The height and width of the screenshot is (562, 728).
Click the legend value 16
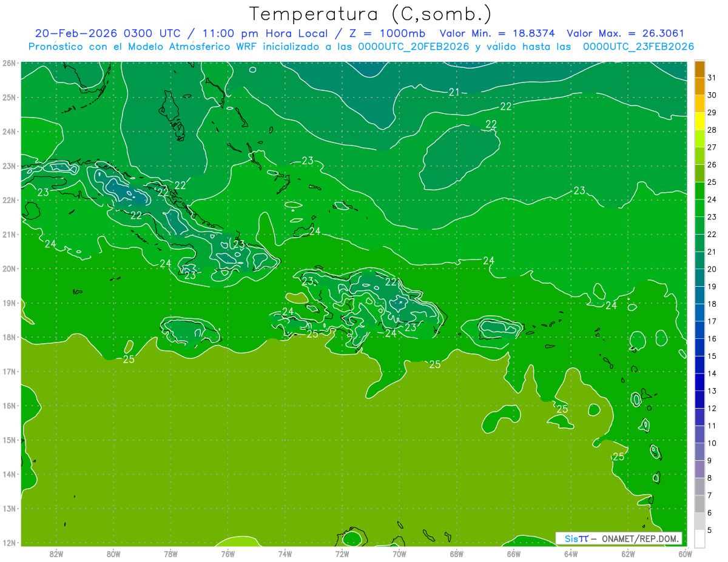coord(712,339)
